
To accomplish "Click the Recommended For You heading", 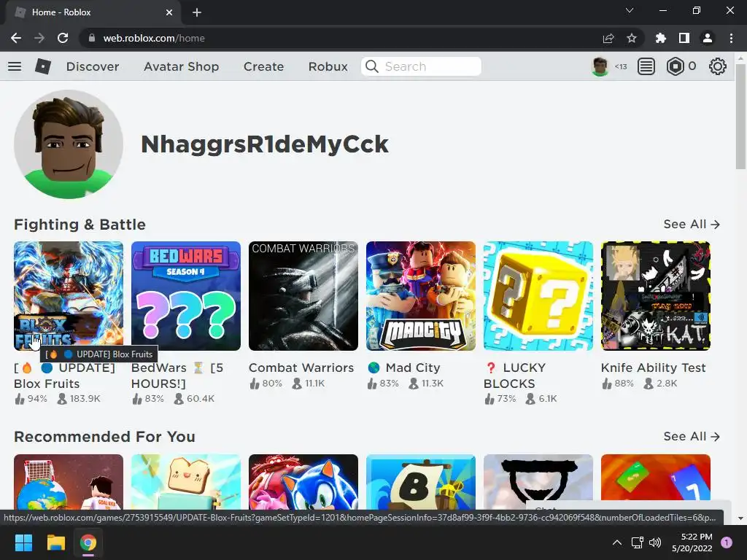I will click(x=104, y=437).
